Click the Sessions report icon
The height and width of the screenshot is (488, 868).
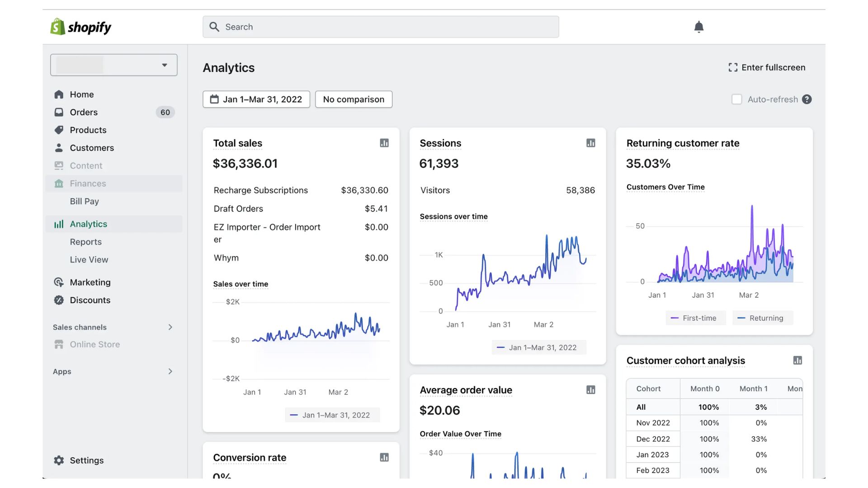590,143
